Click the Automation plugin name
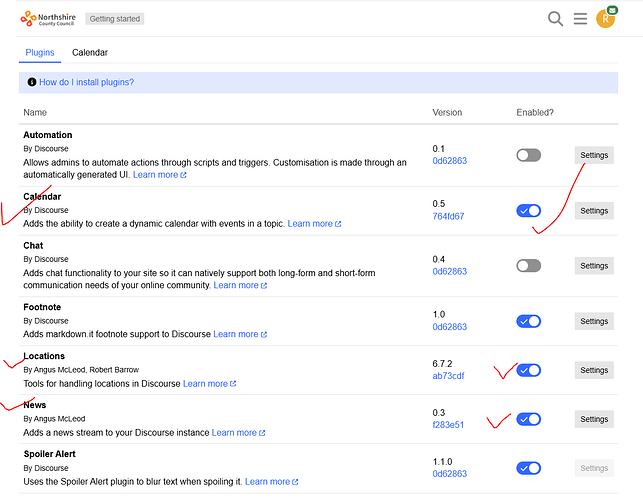Screen dimensions: 643x500 pos(48,135)
